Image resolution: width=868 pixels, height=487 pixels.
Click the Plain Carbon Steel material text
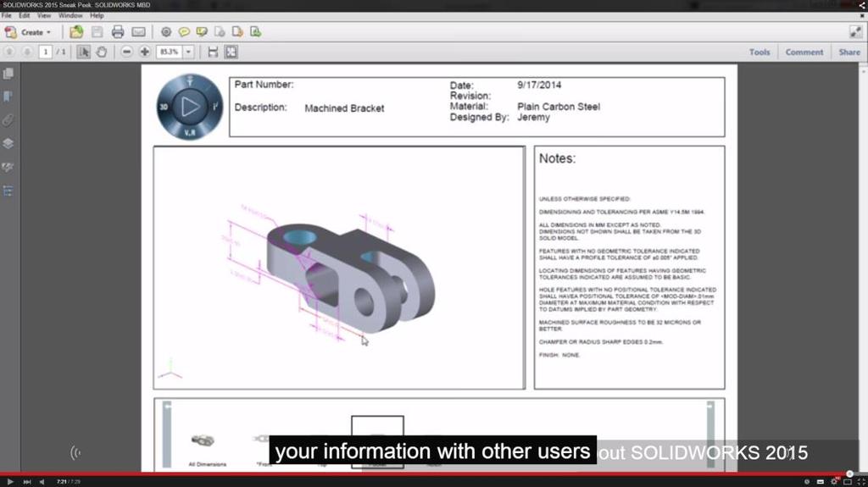point(559,106)
